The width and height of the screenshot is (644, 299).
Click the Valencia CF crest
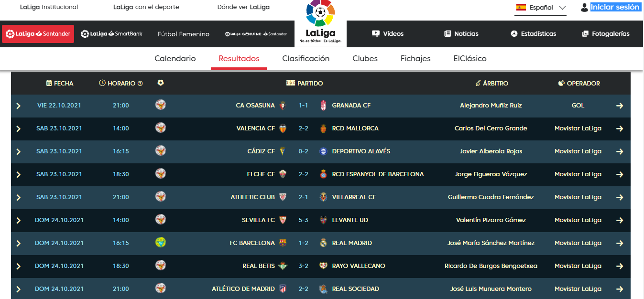[283, 128]
